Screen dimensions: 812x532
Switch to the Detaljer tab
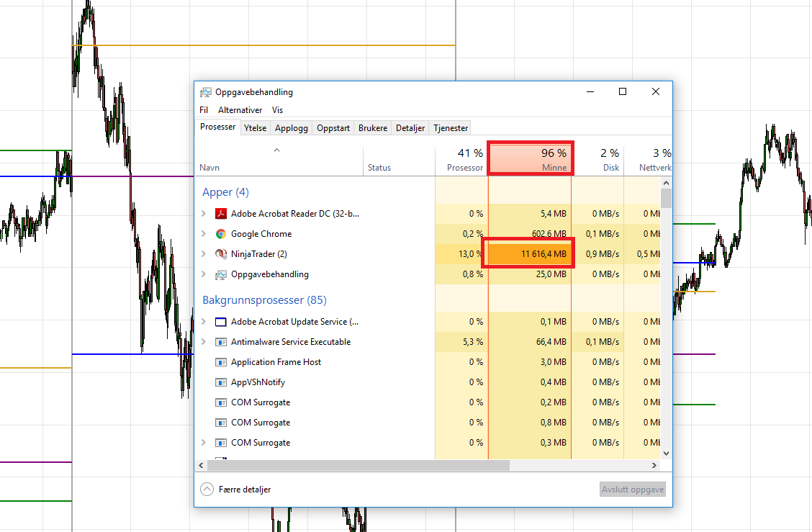(410, 128)
